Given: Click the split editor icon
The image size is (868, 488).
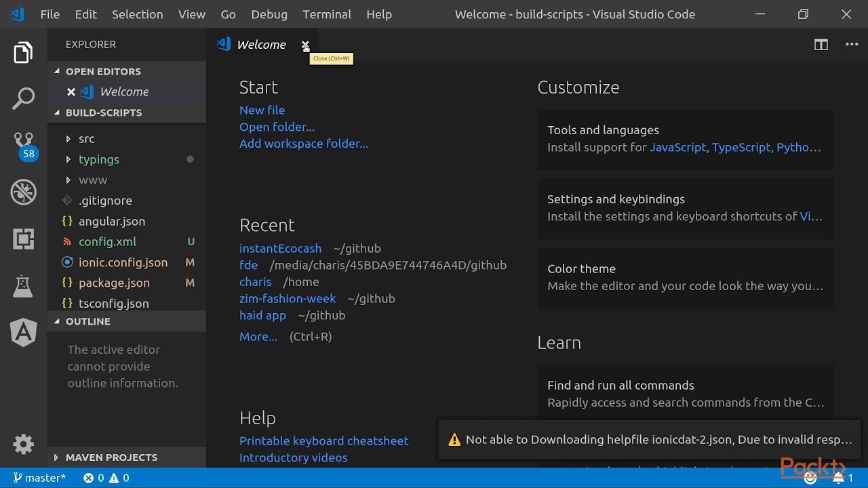Looking at the screenshot, I should (x=821, y=45).
